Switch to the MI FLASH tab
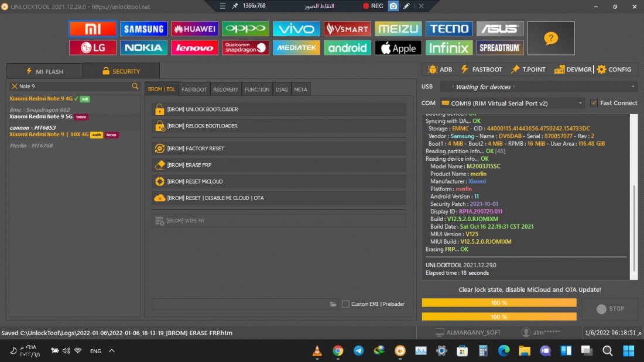 click(44, 71)
